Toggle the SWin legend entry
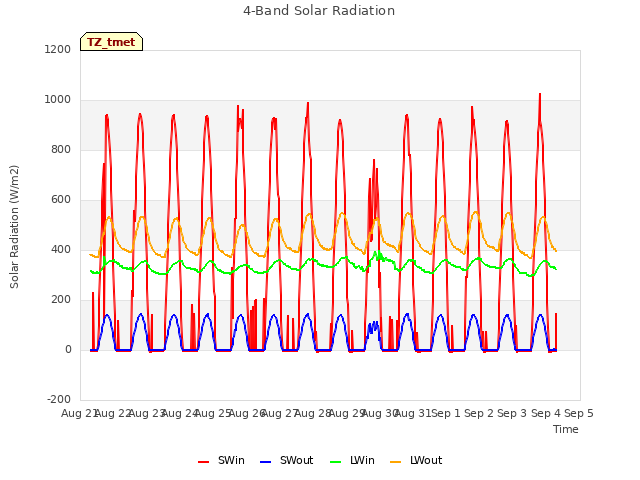Image resolution: width=640 pixels, height=480 pixels. 221,460
